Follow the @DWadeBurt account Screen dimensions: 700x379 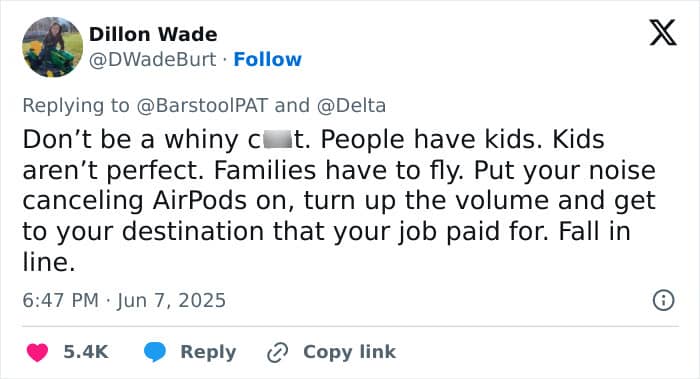pyautogui.click(x=267, y=59)
